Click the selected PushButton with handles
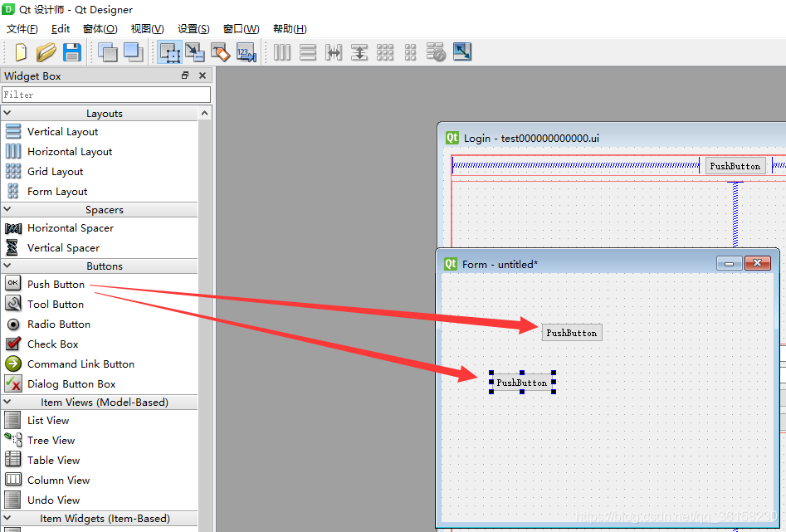Screen dimensions: 786x532 click(x=522, y=383)
